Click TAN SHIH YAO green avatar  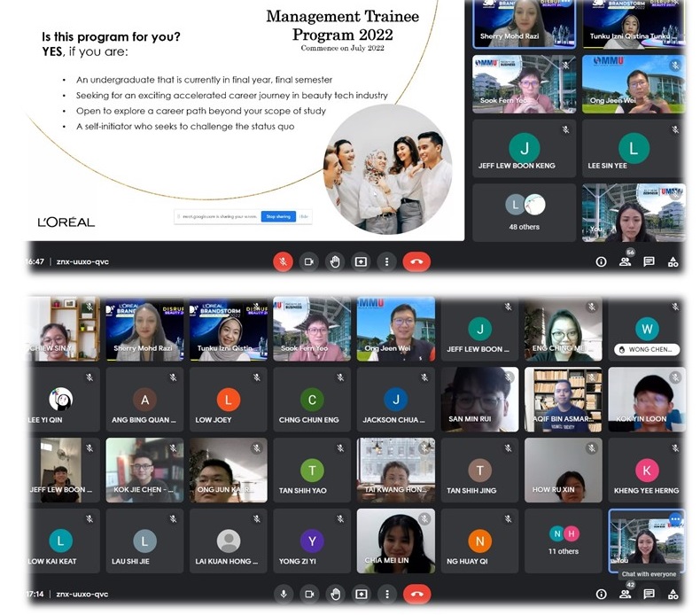(312, 470)
